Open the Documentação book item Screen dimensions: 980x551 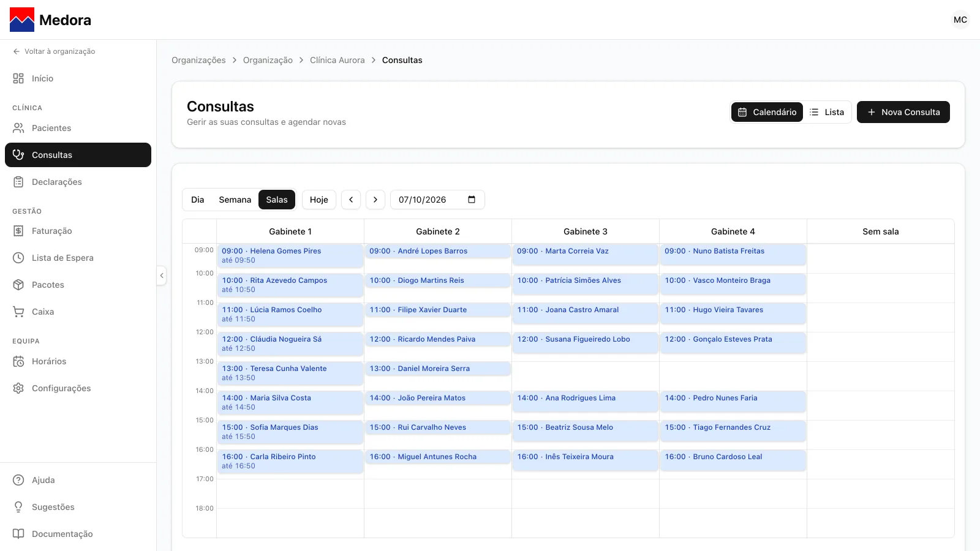click(78, 534)
